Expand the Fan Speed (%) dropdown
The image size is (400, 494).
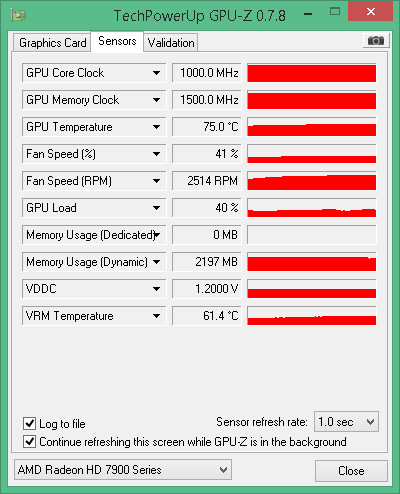pyautogui.click(x=94, y=154)
